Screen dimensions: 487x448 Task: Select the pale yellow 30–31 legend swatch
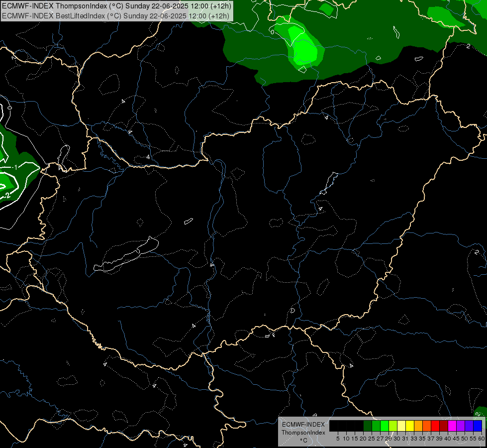[x=401, y=426]
